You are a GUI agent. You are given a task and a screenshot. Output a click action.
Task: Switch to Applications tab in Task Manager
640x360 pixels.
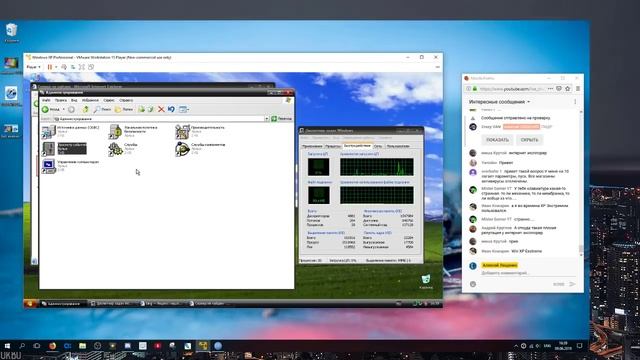pyautogui.click(x=312, y=146)
